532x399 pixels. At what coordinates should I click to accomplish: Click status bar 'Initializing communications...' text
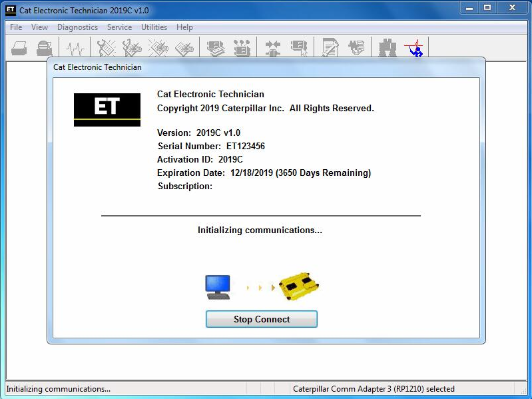coord(59,389)
